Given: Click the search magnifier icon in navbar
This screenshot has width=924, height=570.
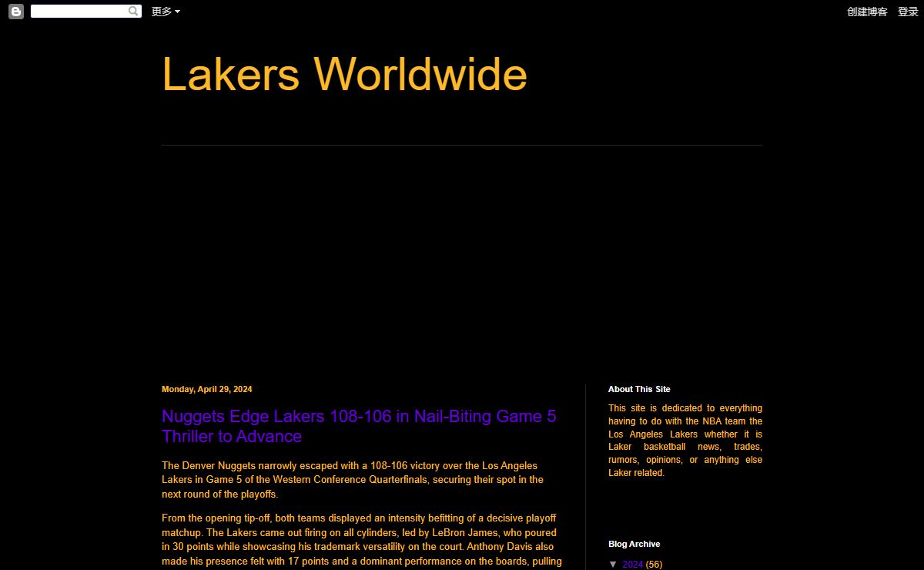Looking at the screenshot, I should [x=133, y=12].
